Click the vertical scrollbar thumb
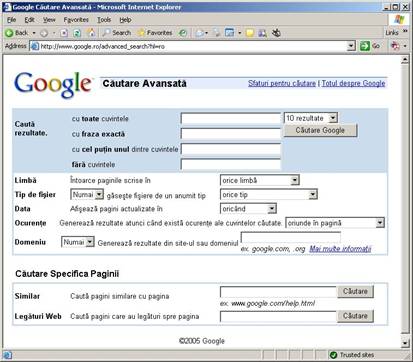413x362 pixels. pos(405,199)
